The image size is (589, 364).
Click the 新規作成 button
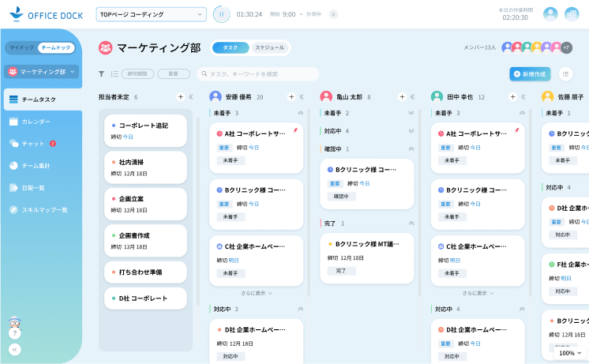530,74
